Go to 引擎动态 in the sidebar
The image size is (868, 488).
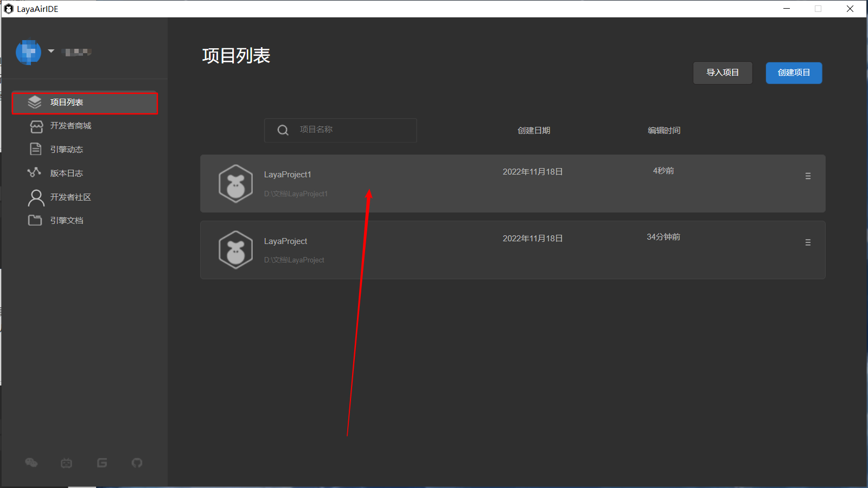[x=66, y=150]
